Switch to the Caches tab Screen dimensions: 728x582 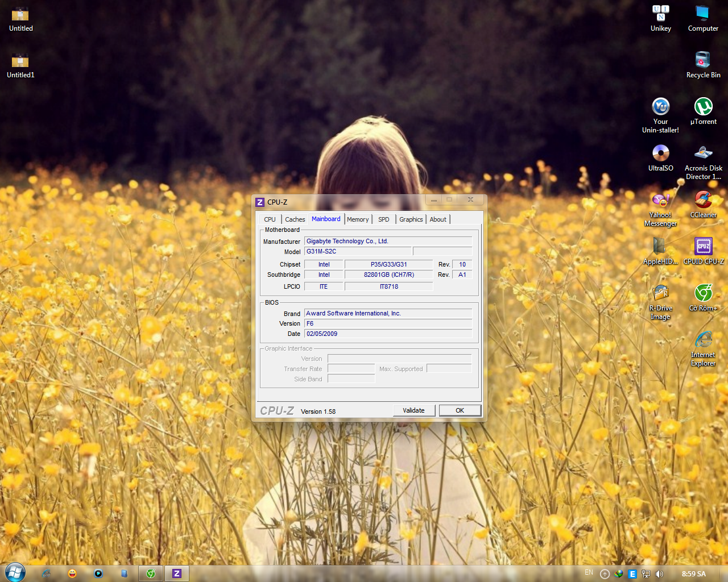(295, 219)
